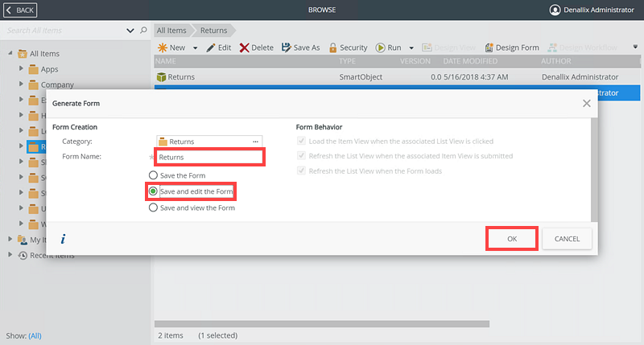Expand the Company folder arrow

[21, 84]
